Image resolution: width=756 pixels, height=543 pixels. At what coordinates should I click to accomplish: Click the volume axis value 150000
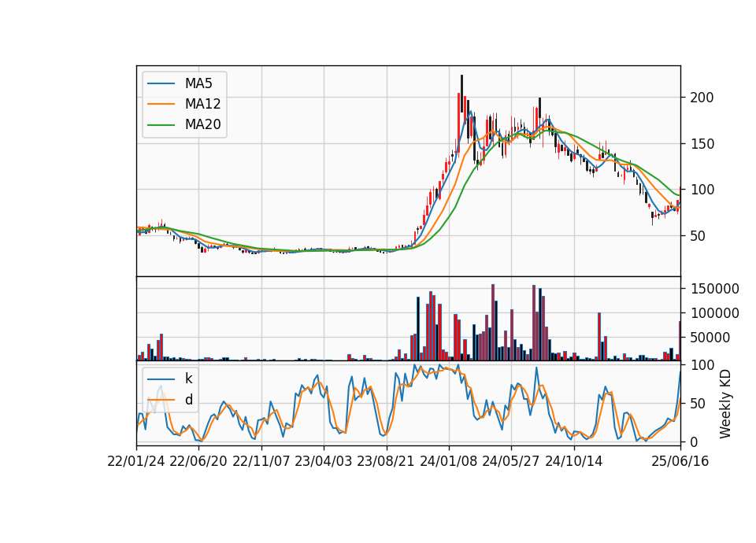click(714, 289)
